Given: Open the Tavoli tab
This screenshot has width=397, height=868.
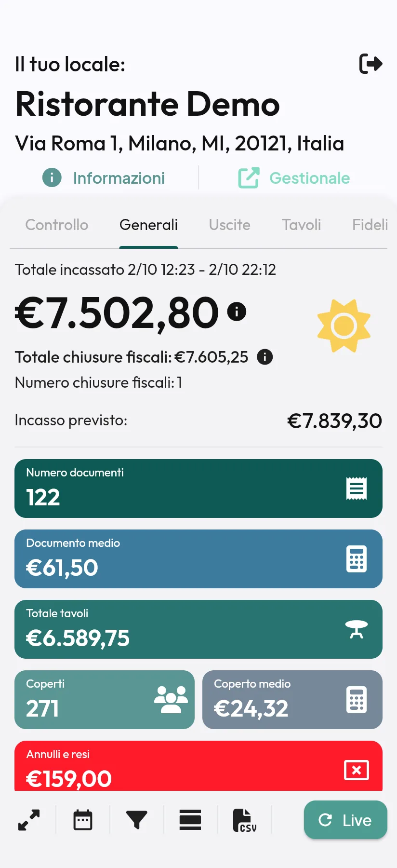Looking at the screenshot, I should coord(301,225).
